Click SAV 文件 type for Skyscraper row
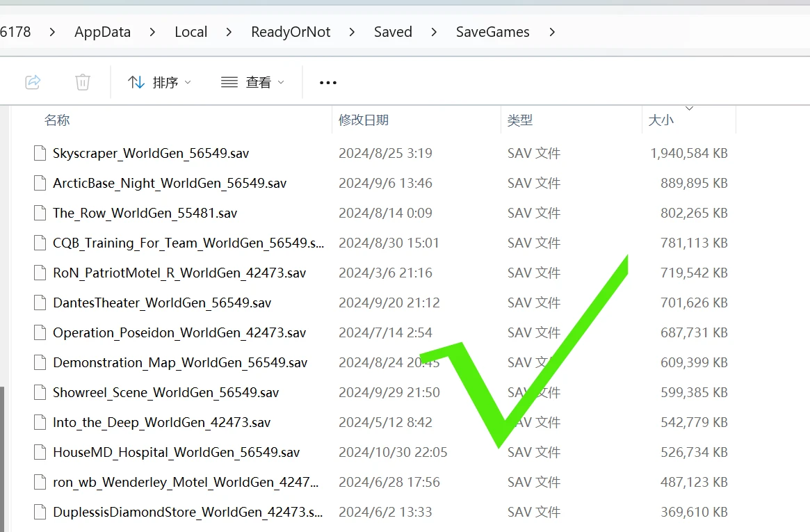Image resolution: width=810 pixels, height=532 pixels. click(534, 154)
